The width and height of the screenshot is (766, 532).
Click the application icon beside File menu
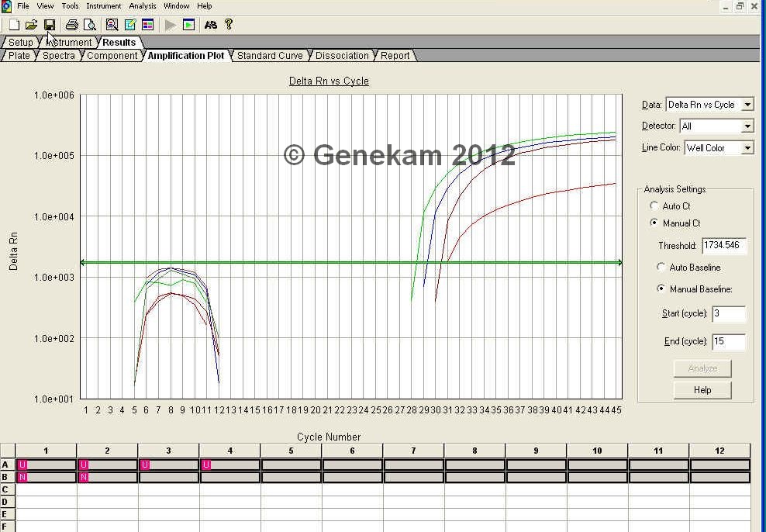(x=6, y=6)
